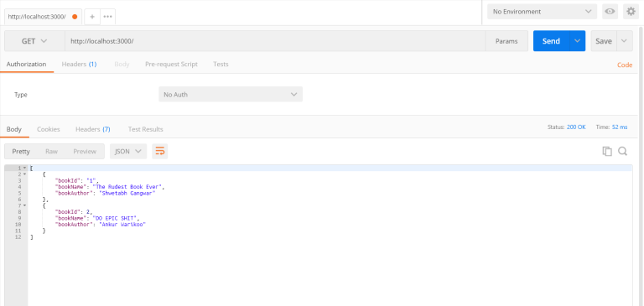The image size is (644, 306).
Task: Select the Authorization tab
Action: 26,64
